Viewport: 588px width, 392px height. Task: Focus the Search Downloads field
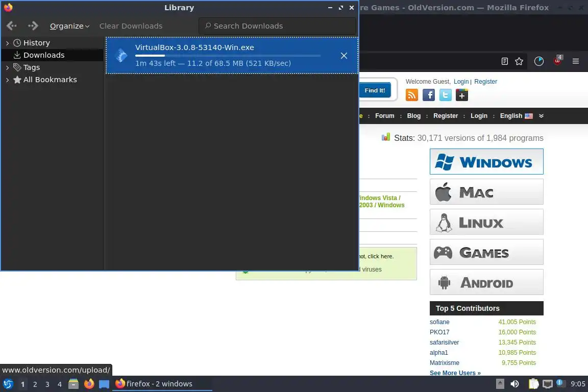278,26
